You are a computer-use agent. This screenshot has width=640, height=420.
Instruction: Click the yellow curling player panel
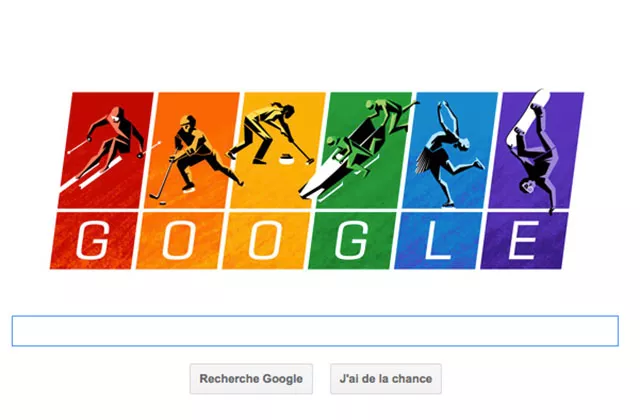click(x=278, y=150)
